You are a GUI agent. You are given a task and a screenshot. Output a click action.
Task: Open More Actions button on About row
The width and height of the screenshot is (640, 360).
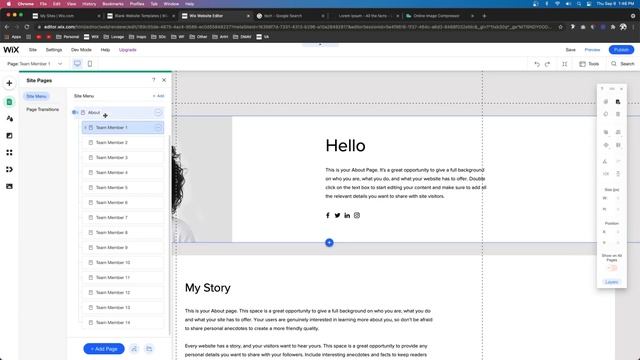click(158, 112)
